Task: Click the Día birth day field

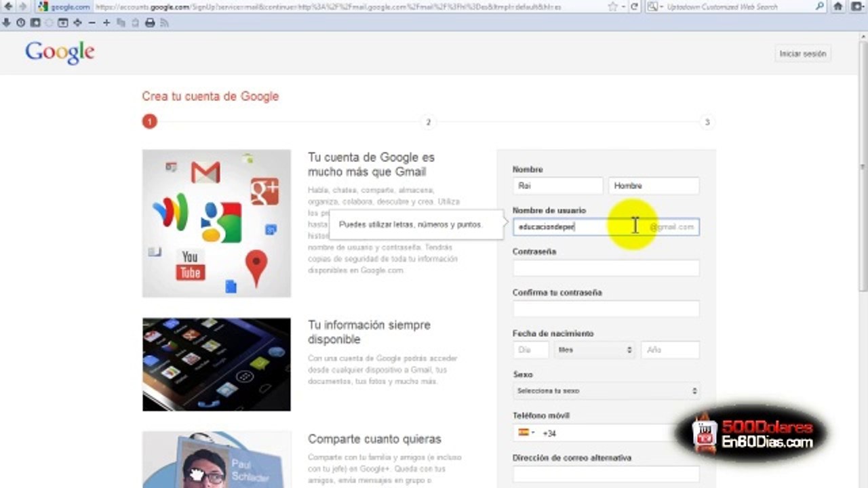Action: 531,350
